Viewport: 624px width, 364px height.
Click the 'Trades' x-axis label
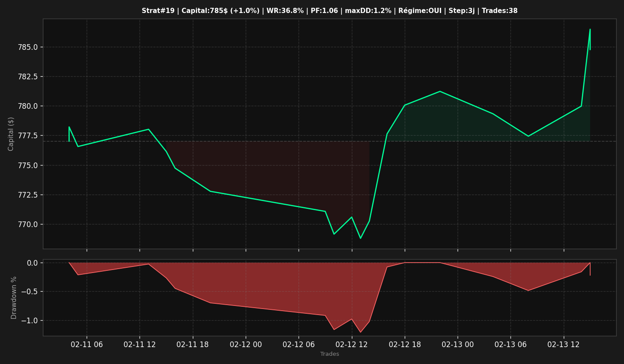click(x=329, y=354)
